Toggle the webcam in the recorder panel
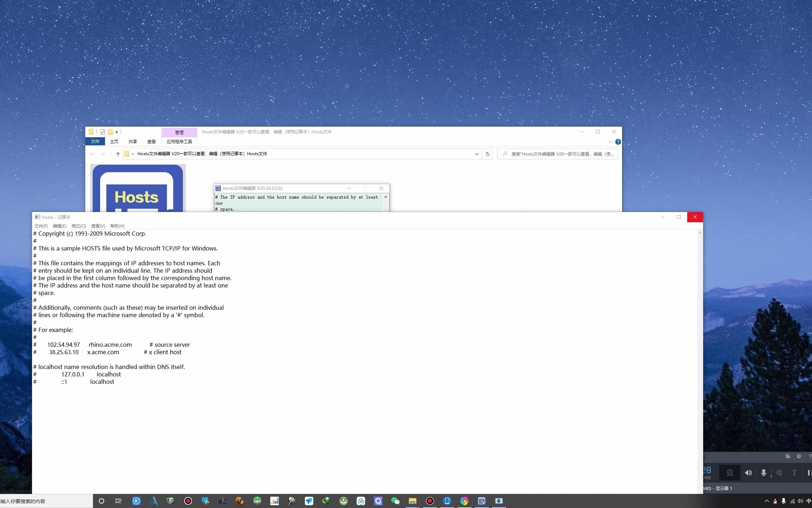This screenshot has width=812, height=508. pyautogui.click(x=730, y=473)
